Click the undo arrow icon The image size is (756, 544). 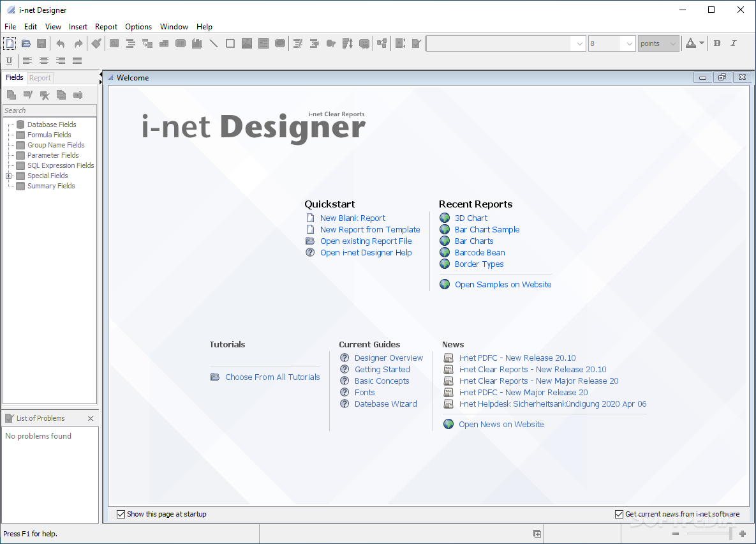tap(60, 43)
